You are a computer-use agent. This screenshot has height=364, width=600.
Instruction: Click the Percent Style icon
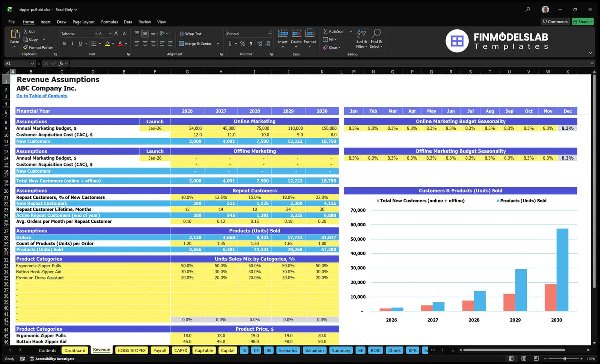242,44
